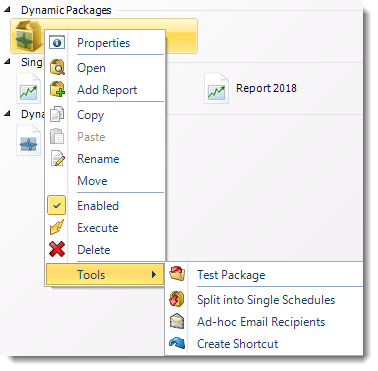Click the Add Report plus icon

(57, 89)
